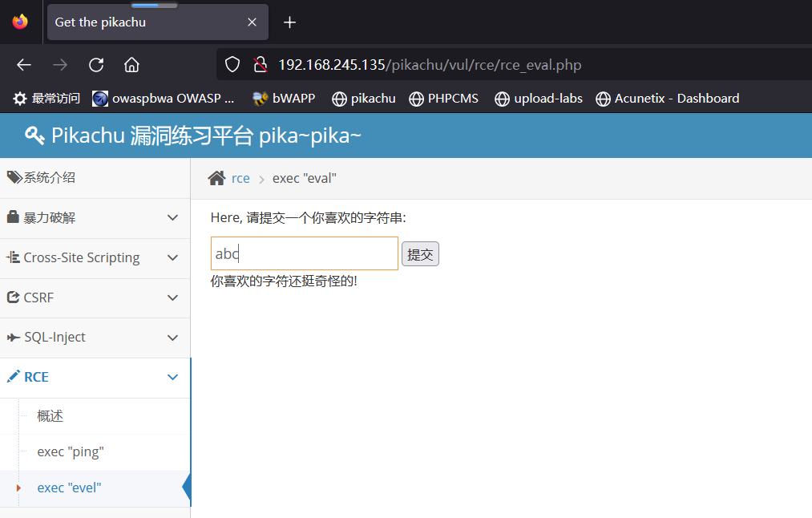This screenshot has width=812, height=518.
Task: Click the CSRF share icon
Action: (x=13, y=297)
